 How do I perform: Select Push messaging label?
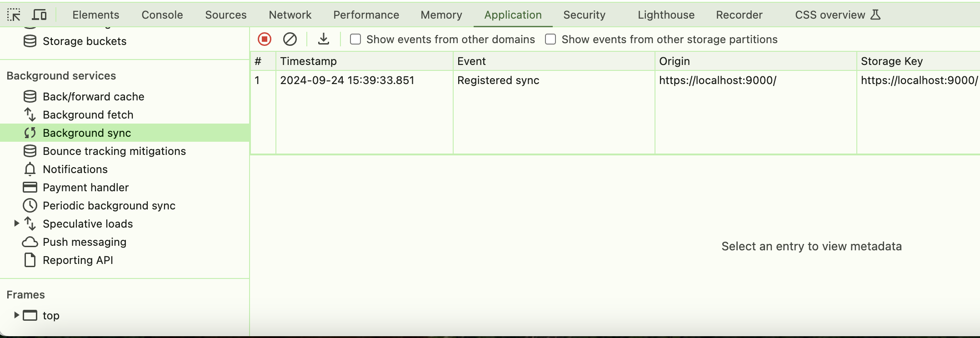(x=85, y=242)
